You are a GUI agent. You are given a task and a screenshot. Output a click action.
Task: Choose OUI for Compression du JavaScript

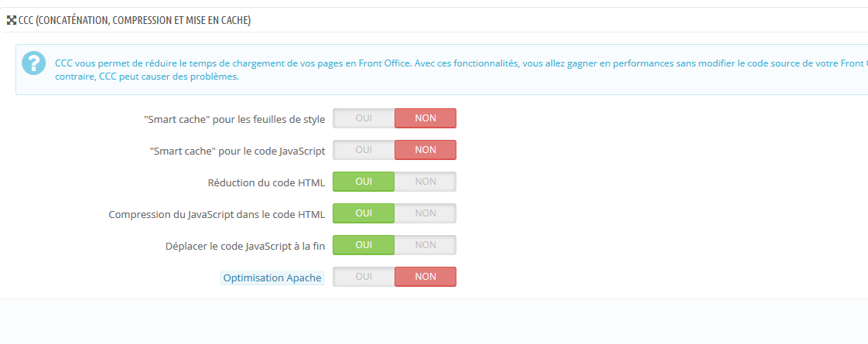364,213
